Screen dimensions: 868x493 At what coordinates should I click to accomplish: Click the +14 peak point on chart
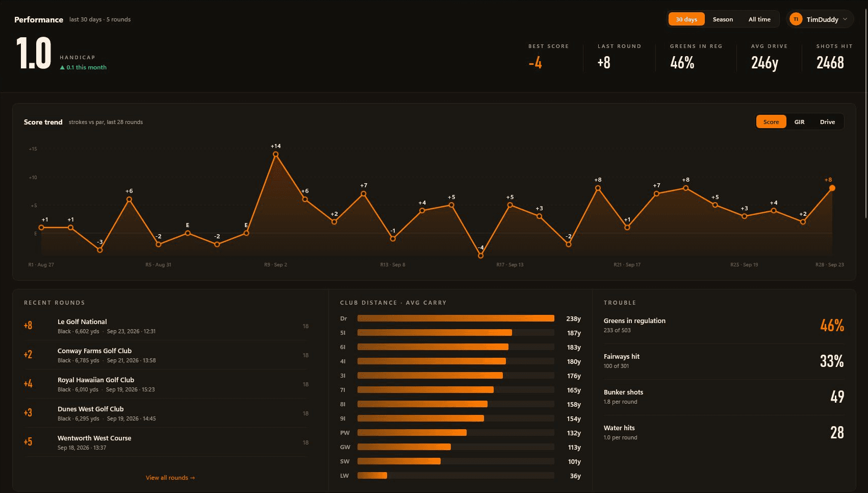[275, 154]
